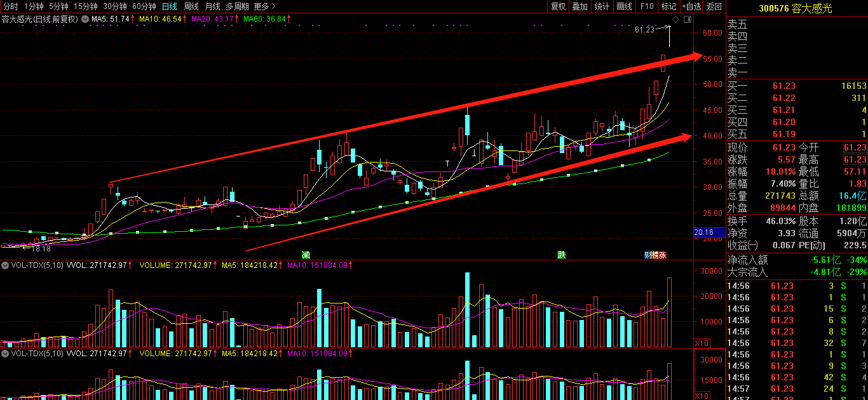Open F10 company information

click(647, 6)
